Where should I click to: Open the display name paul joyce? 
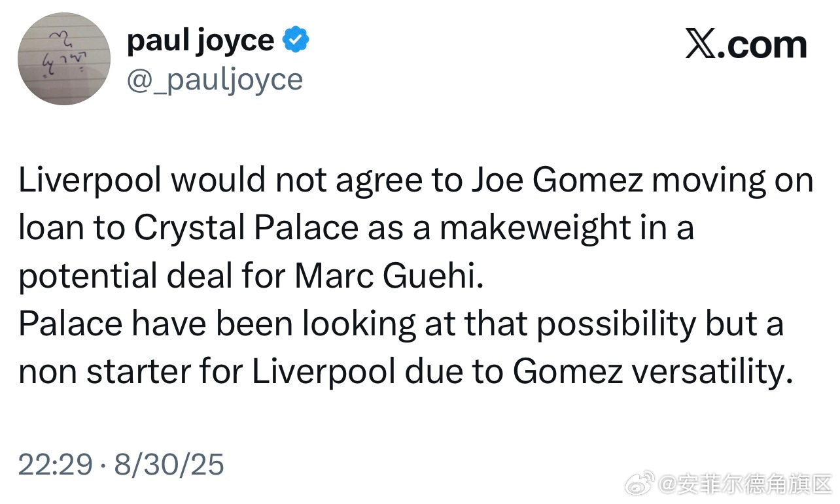coord(201,41)
